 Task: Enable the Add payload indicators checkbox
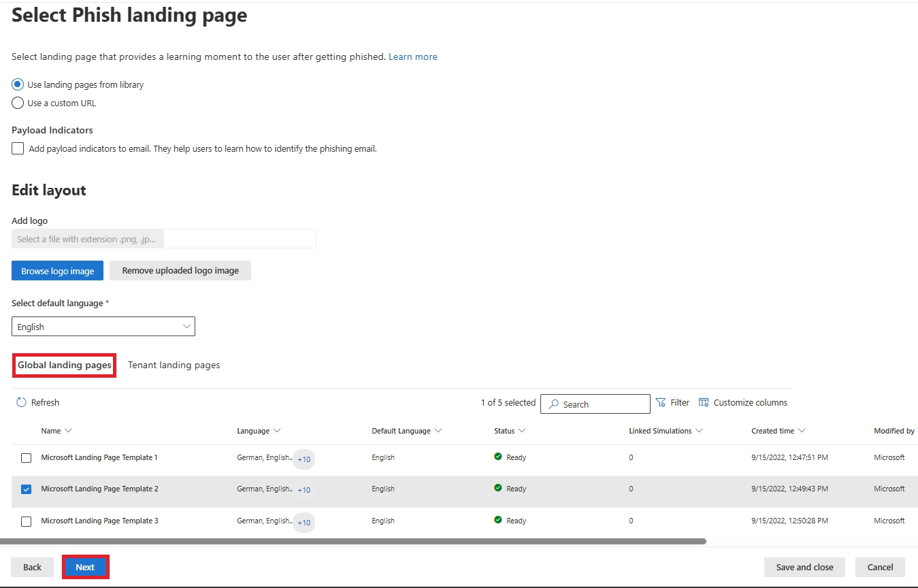pyautogui.click(x=17, y=148)
